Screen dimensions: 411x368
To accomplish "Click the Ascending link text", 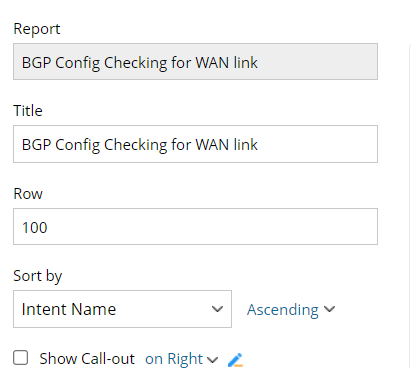I will [283, 310].
